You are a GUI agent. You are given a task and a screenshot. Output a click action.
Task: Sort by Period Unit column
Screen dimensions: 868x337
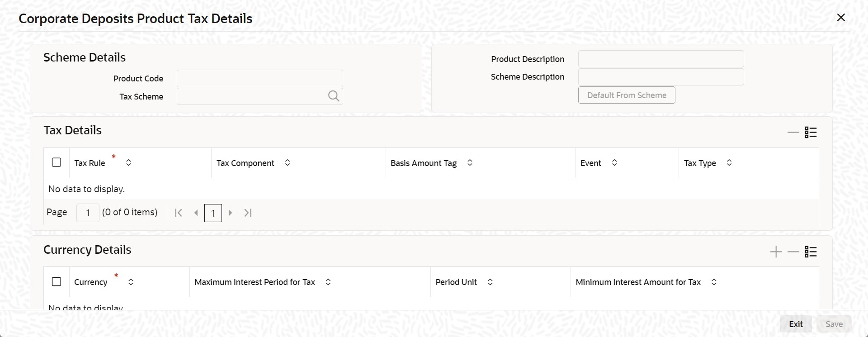point(490,282)
